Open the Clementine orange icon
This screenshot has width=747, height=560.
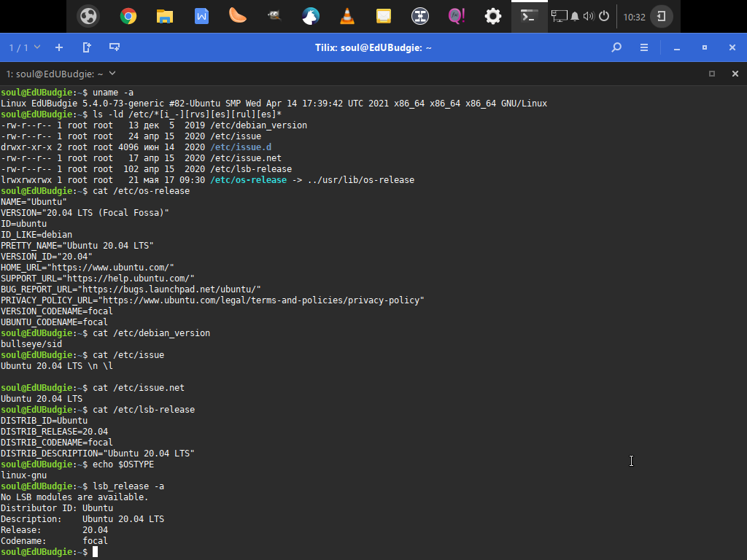point(237,16)
